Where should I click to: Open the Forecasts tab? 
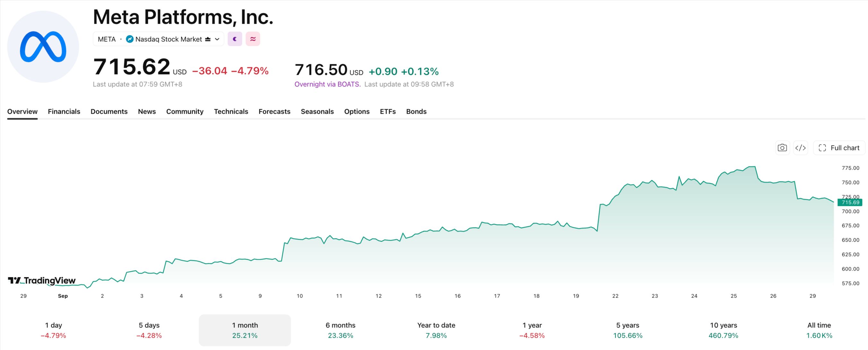click(x=274, y=112)
